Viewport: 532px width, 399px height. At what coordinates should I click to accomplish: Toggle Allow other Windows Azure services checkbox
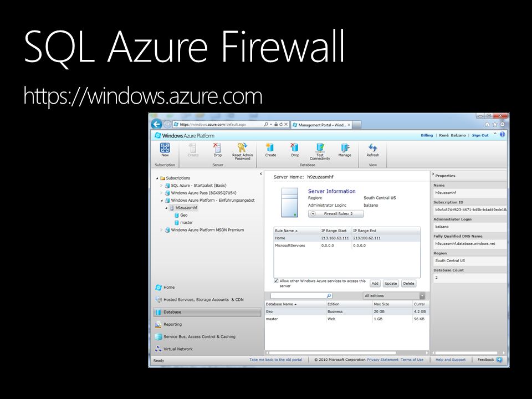click(x=276, y=281)
